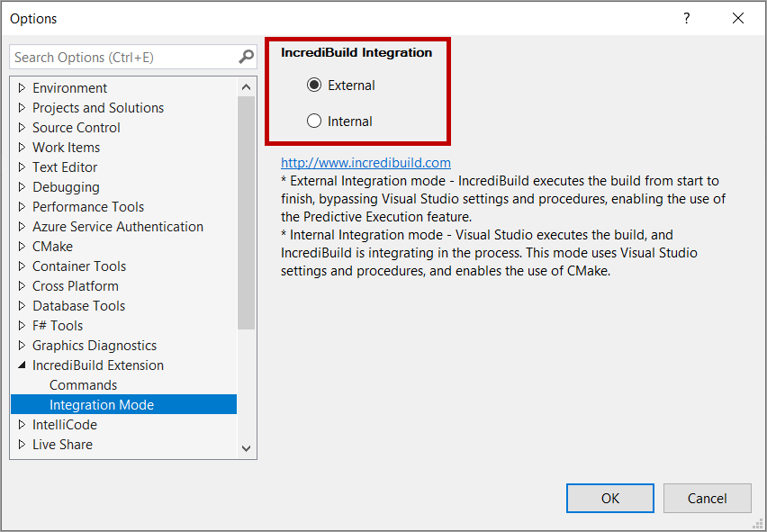Open the Commands options page

[x=83, y=385]
